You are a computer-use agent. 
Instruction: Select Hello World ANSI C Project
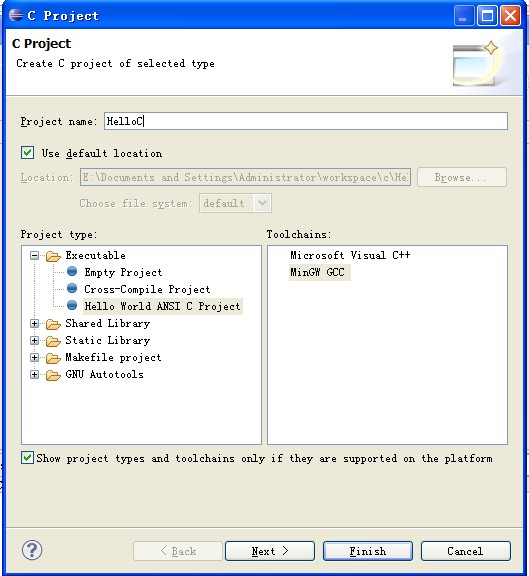pyautogui.click(x=162, y=306)
